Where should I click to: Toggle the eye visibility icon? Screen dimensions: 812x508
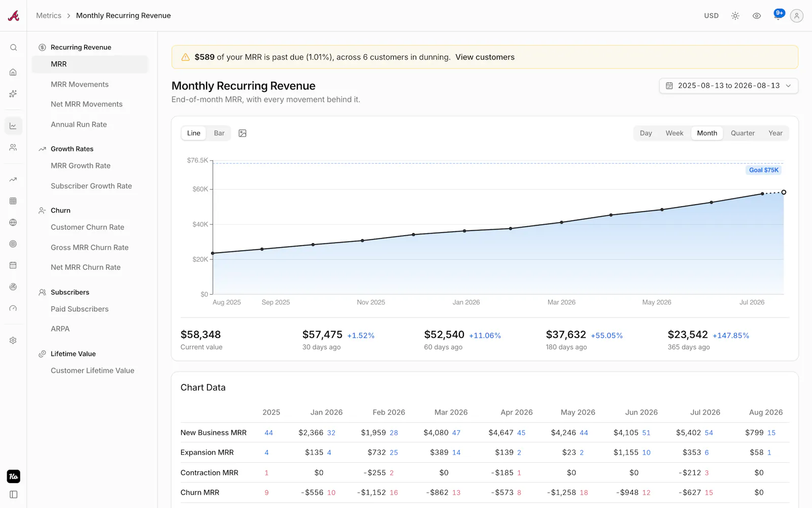(x=757, y=16)
